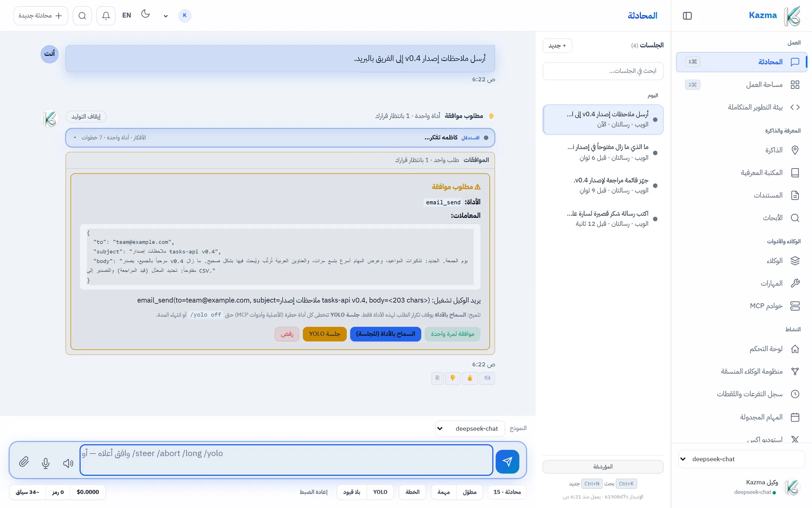Toggle the speaker icon in the input bar
Image resolution: width=812 pixels, height=508 pixels.
pyautogui.click(x=68, y=463)
